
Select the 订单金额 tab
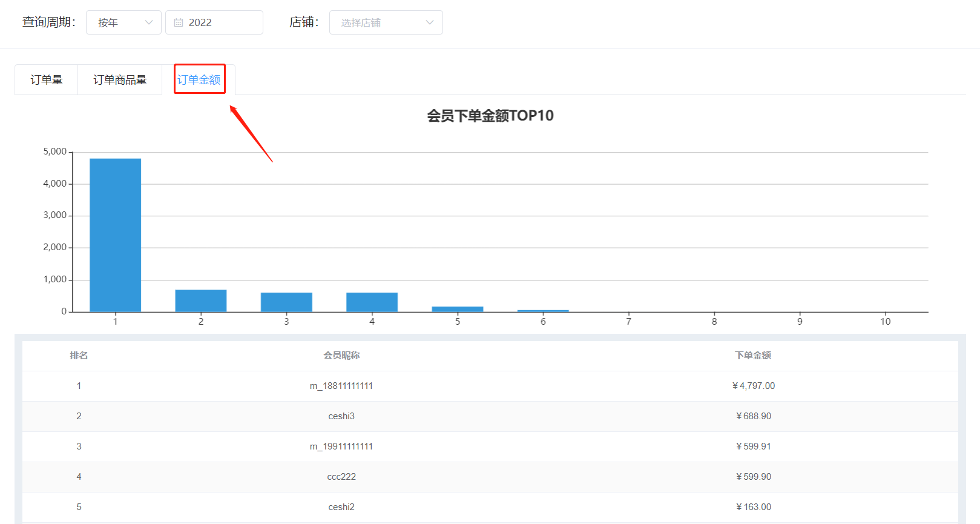click(x=199, y=80)
